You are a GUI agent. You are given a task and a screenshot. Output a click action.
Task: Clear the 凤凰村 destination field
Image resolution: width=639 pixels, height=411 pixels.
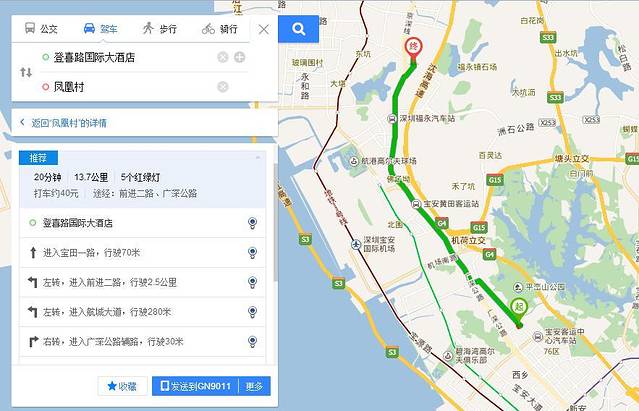pos(223,87)
